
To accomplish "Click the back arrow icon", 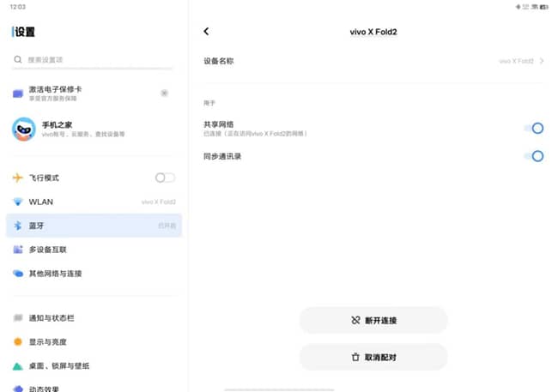I will (x=206, y=32).
